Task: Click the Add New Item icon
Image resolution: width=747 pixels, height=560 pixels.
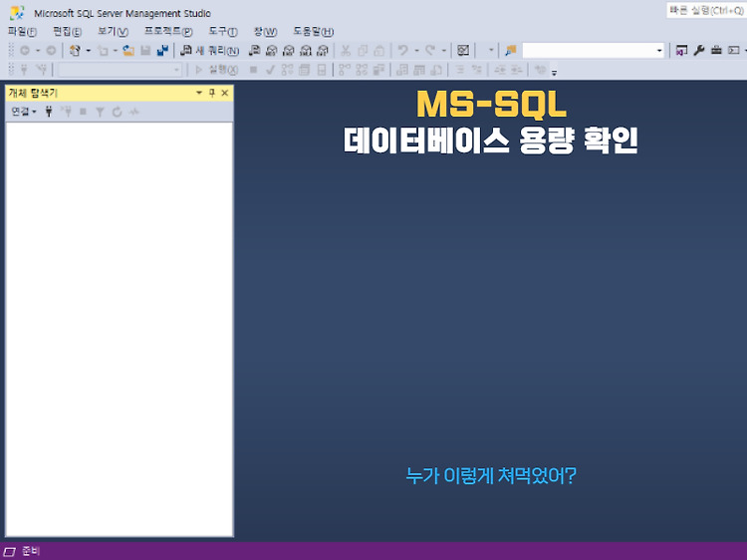Action: [103, 50]
